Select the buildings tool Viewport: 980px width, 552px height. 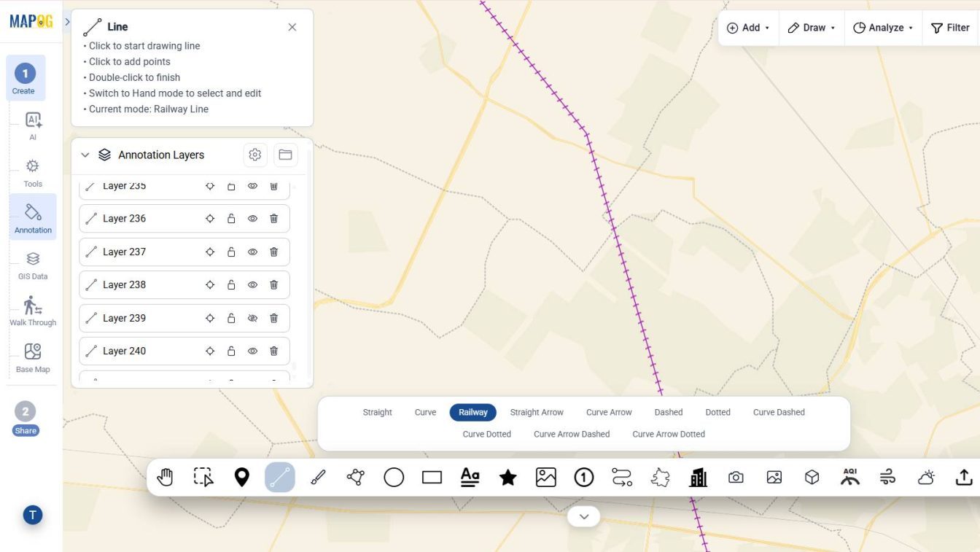698,478
